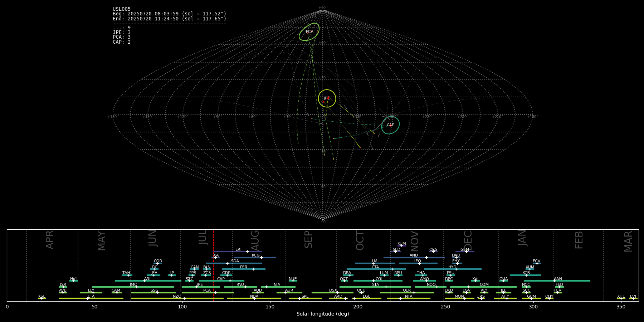Click the 'Solar longitude (deg)' axis label
Image resolution: width=644 pixels, height=322 pixels.
(x=323, y=314)
